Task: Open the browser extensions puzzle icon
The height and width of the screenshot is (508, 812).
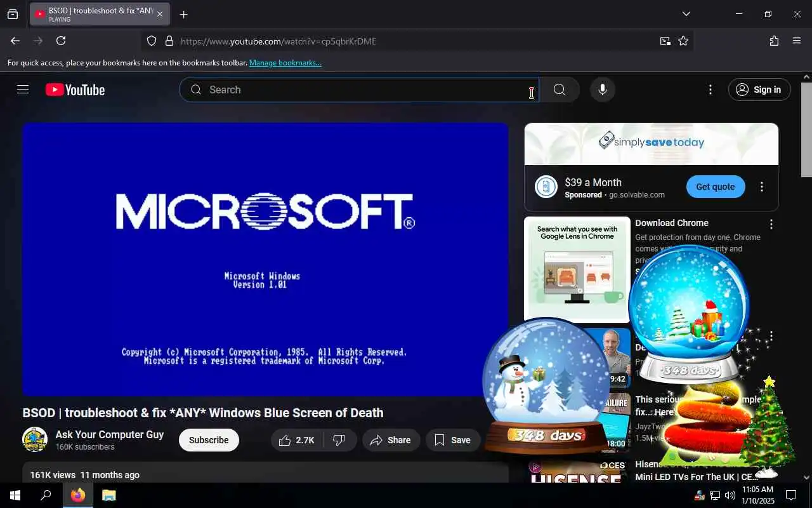Action: click(x=774, y=41)
